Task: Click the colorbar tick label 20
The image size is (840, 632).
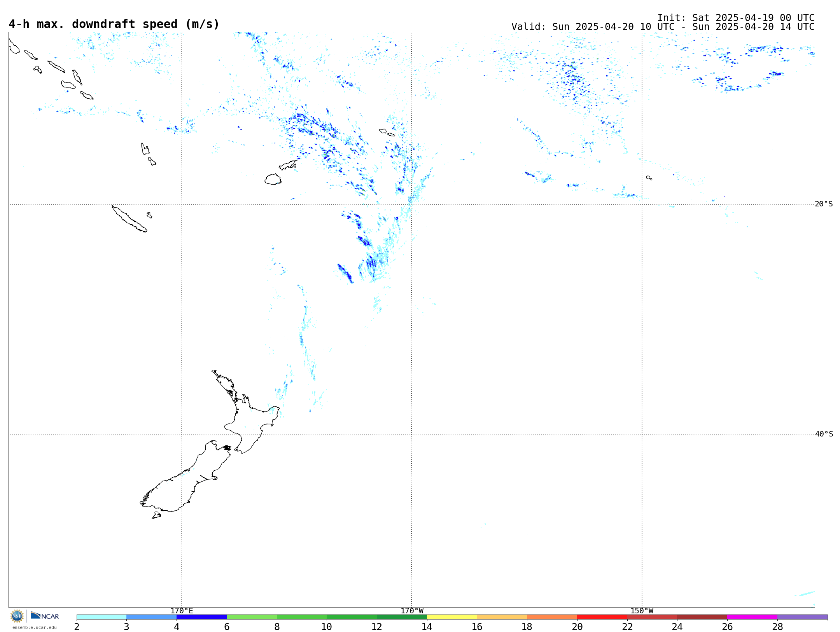Action: click(577, 627)
